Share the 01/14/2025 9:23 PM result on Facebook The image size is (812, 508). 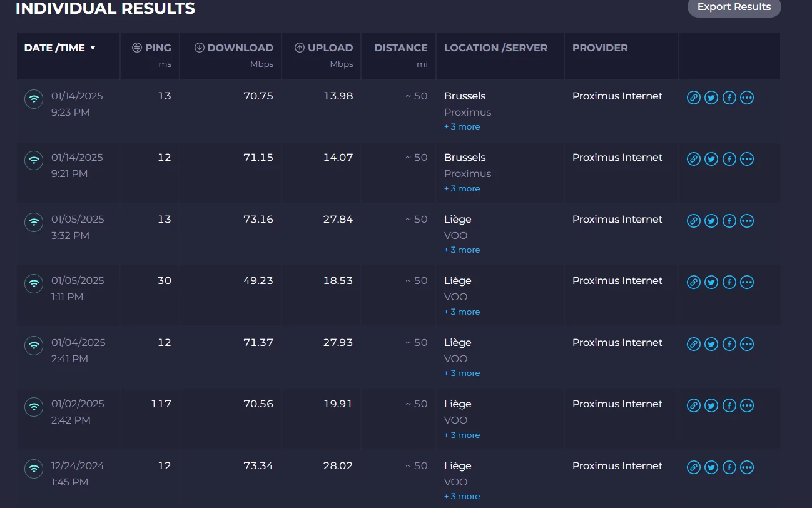tap(729, 98)
